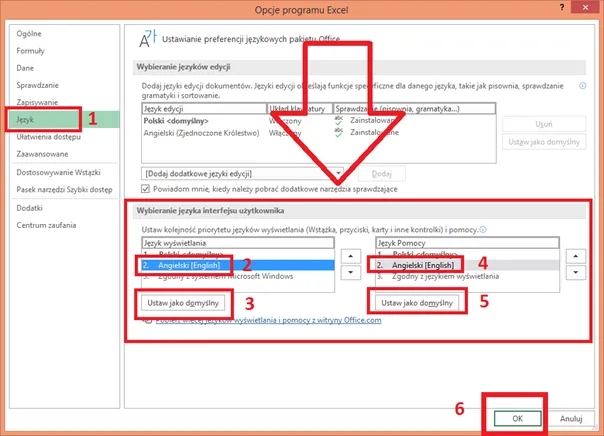This screenshot has height=436, width=604.
Task: Move help language down with arrow button
Action: [575, 273]
